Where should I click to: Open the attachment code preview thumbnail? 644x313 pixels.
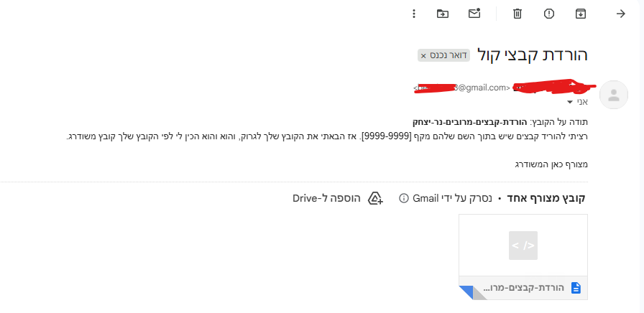point(523,245)
